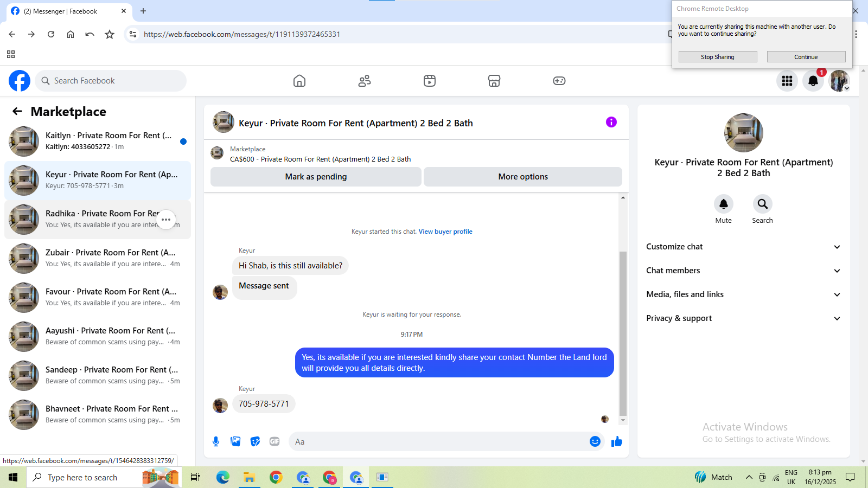Open Keyur's large profile thumbnail
Screen dimensions: 868x488
[x=744, y=133]
